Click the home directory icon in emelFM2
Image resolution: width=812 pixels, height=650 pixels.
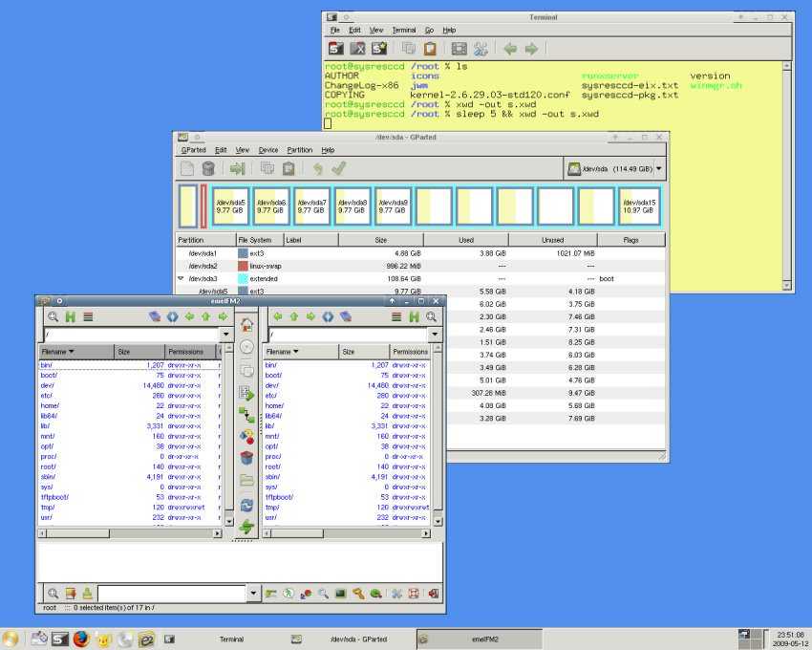[x=246, y=325]
